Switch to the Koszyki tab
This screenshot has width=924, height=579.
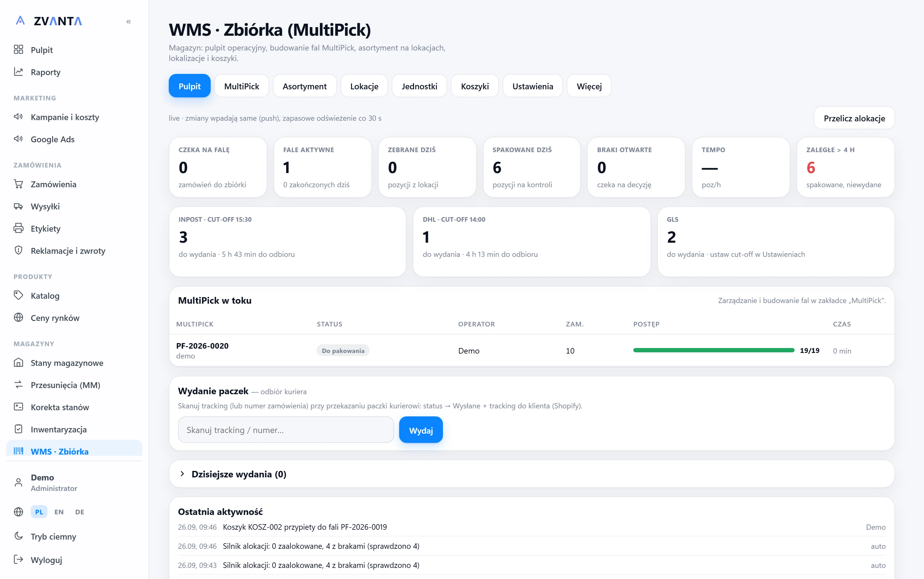[475, 86]
